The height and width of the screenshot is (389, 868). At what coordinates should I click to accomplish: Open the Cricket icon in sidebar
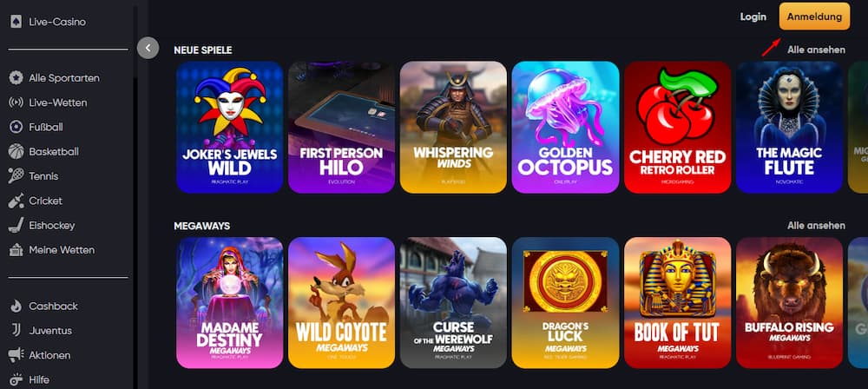(x=16, y=201)
